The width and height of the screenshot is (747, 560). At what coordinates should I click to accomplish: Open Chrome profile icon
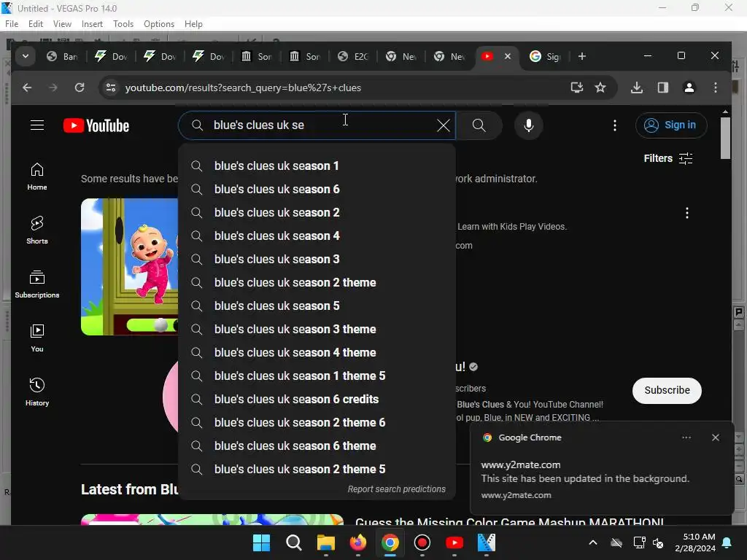pos(689,87)
